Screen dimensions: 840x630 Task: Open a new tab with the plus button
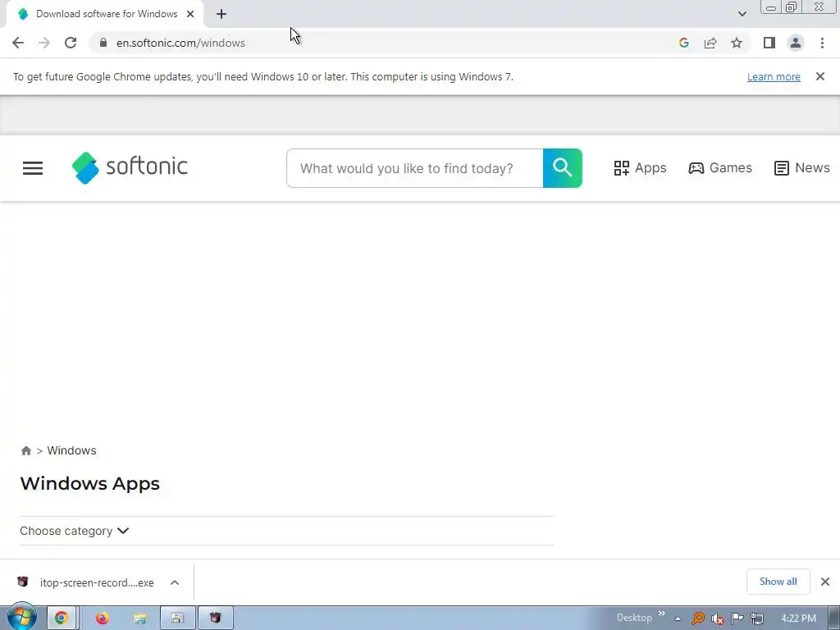pyautogui.click(x=221, y=14)
